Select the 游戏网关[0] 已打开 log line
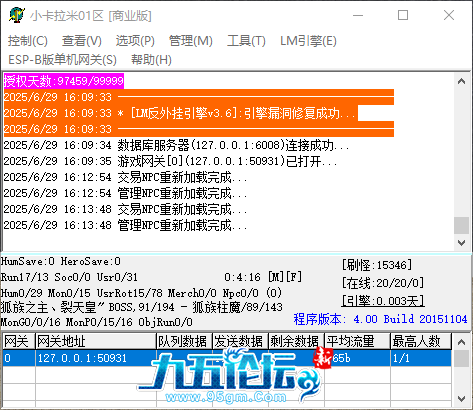473x410 pixels. [171, 161]
